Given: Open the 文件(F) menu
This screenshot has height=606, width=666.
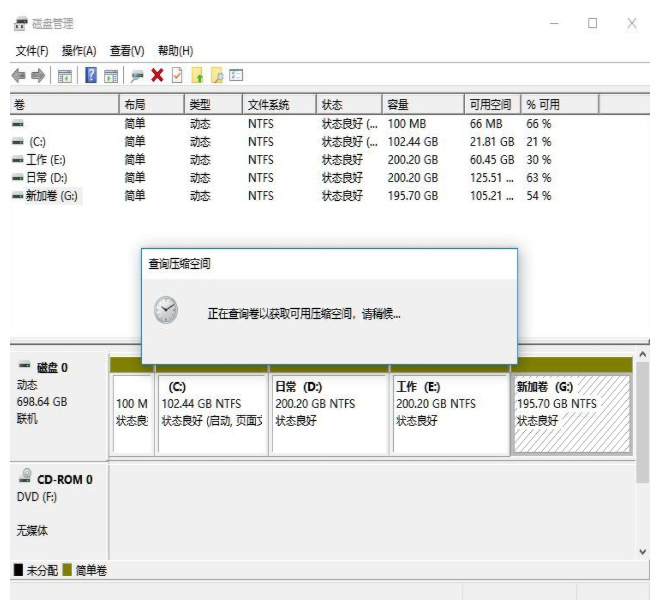Looking at the screenshot, I should click(x=34, y=51).
